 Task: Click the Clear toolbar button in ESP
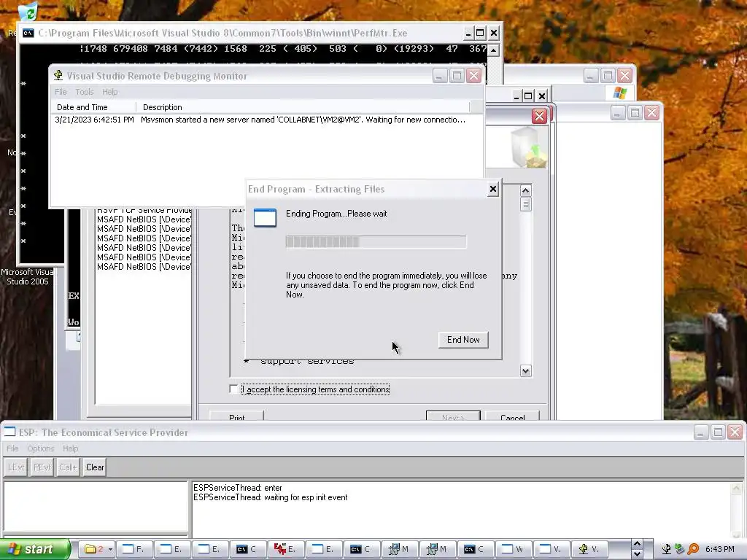95,467
